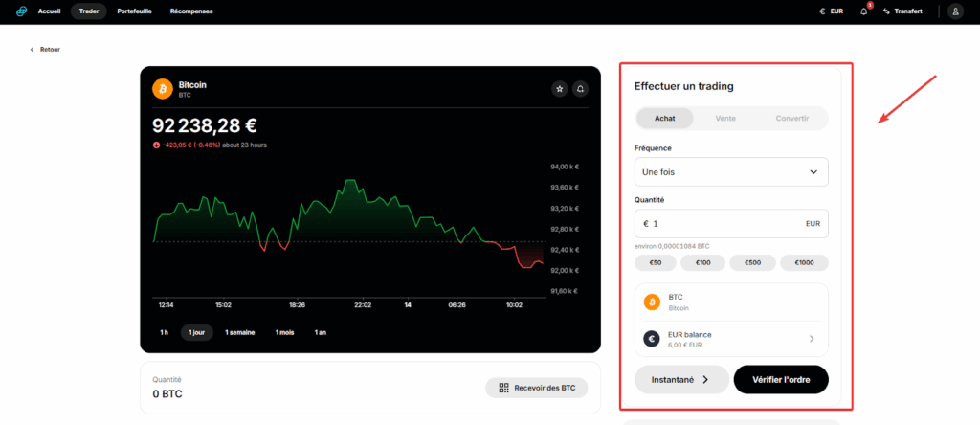
Task: Open the Trader section
Action: 89,11
